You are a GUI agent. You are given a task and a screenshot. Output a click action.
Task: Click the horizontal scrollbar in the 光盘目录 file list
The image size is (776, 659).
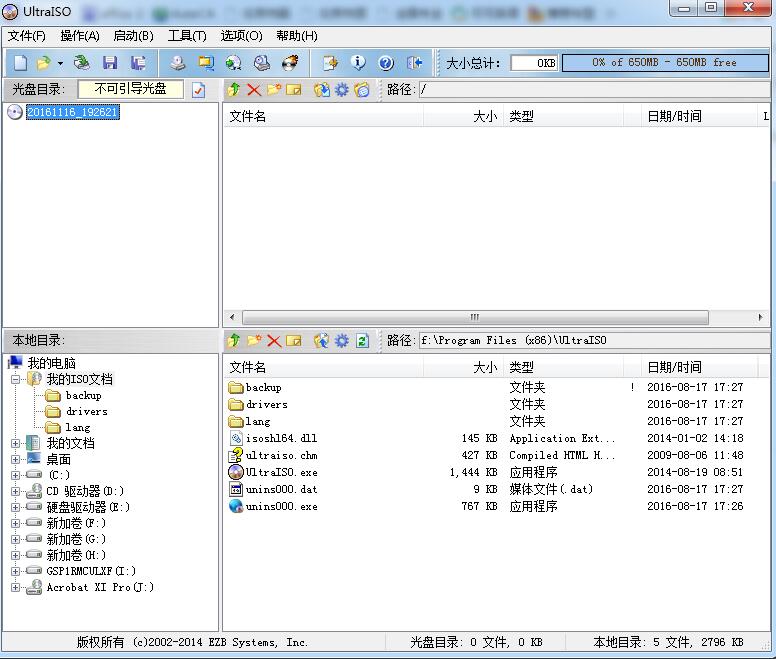(475, 317)
